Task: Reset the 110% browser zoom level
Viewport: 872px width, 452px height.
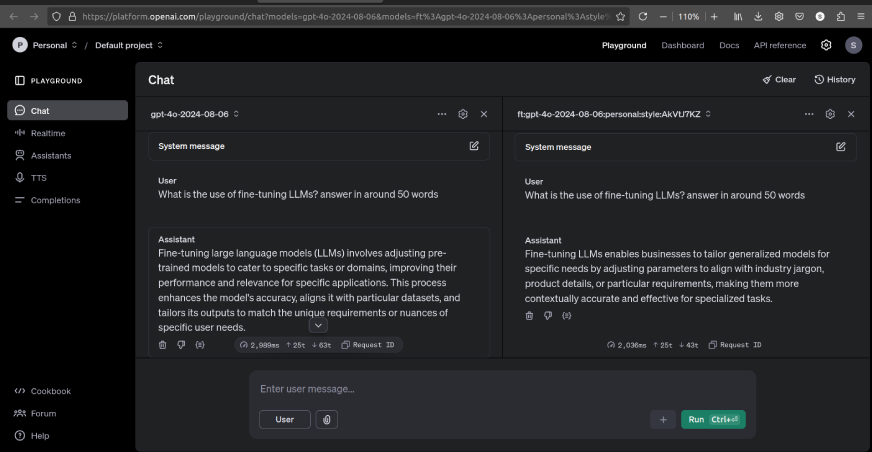Action: (x=688, y=17)
